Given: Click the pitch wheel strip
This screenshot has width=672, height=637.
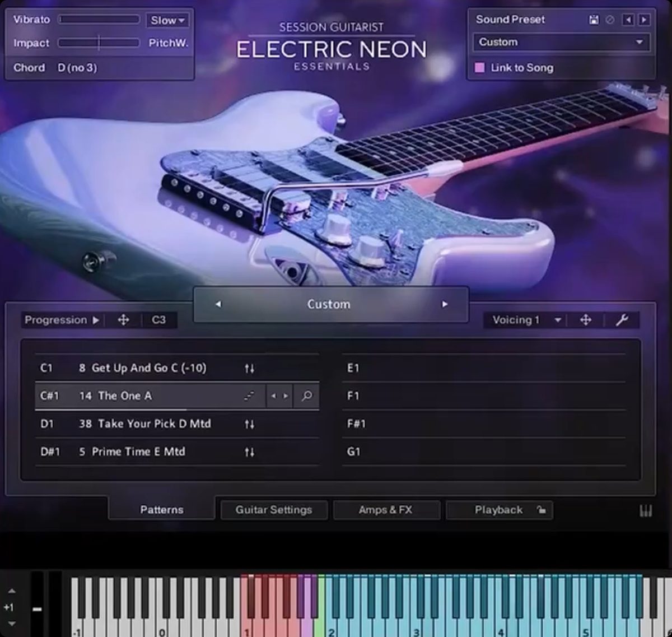Looking at the screenshot, I should pyautogui.click(x=37, y=604).
